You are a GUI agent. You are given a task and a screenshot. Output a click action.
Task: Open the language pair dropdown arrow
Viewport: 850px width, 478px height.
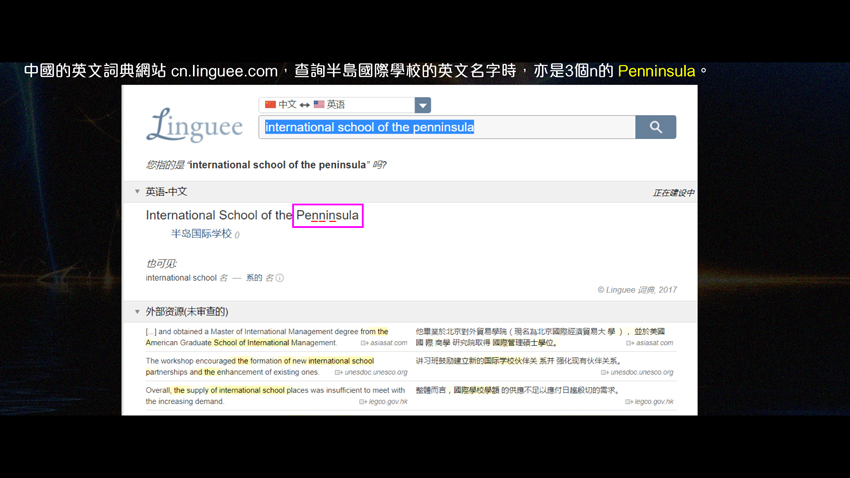click(422, 105)
